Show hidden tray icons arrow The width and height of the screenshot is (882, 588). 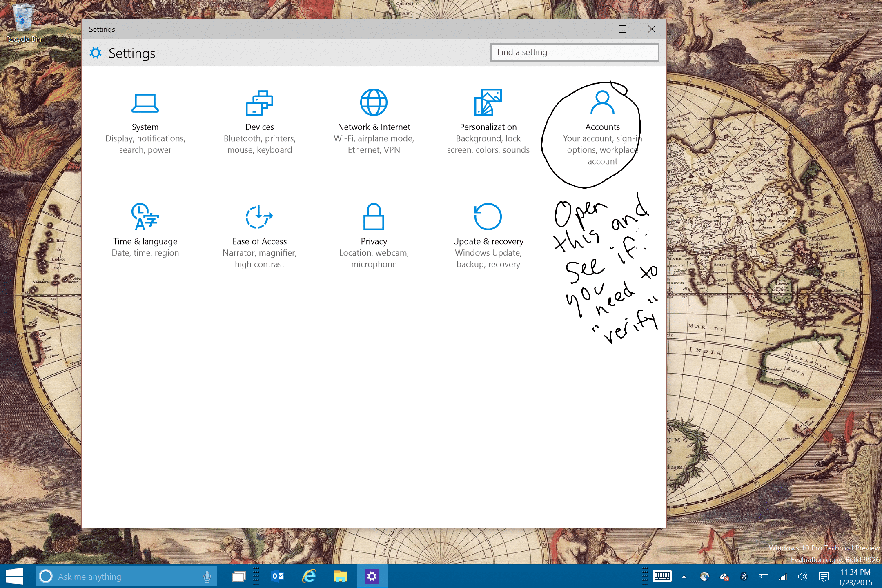coord(684,577)
